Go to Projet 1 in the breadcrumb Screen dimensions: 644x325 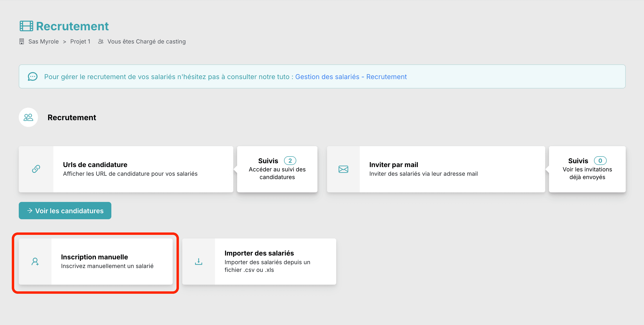pyautogui.click(x=80, y=42)
